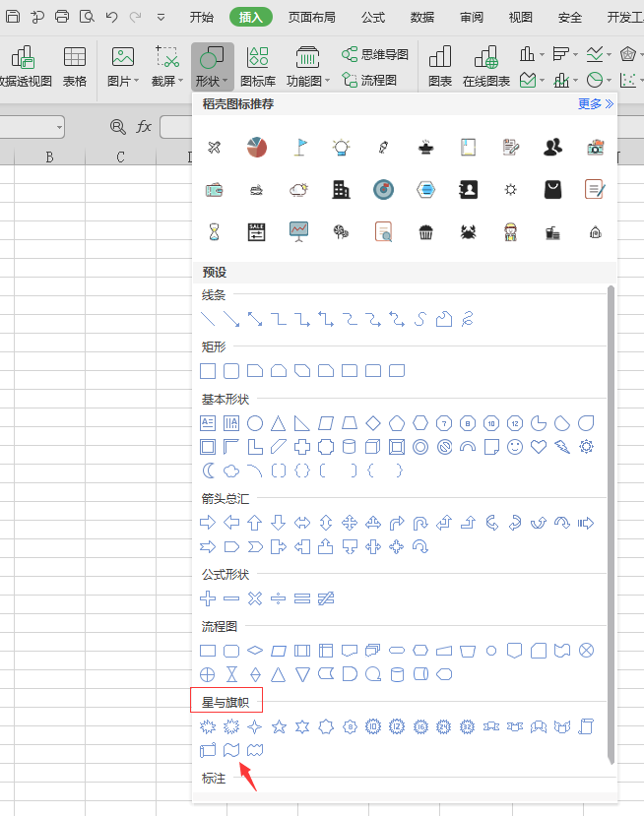This screenshot has width=644, height=816.
Task: Choose the crescent moon shape
Action: (208, 471)
